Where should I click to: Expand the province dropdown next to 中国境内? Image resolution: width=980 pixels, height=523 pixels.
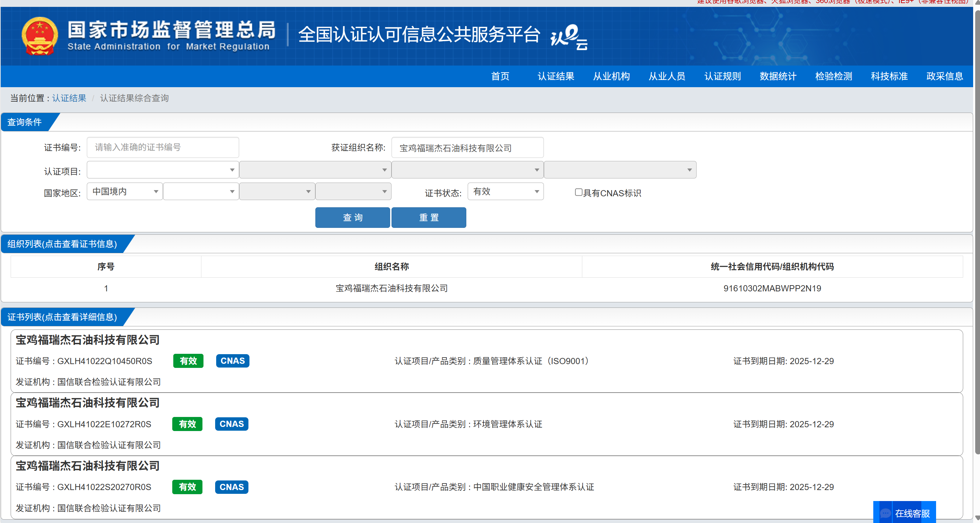[200, 191]
